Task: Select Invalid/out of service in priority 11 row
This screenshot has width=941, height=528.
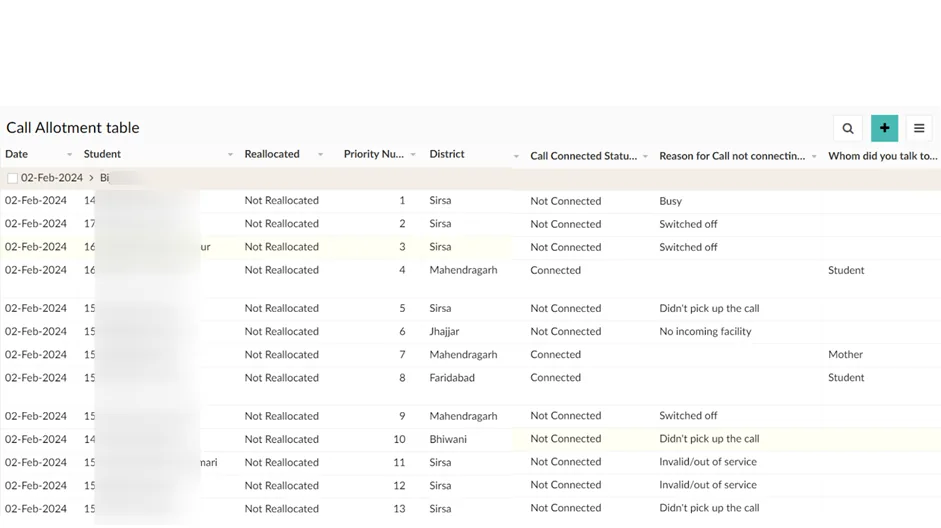Action: 708,462
